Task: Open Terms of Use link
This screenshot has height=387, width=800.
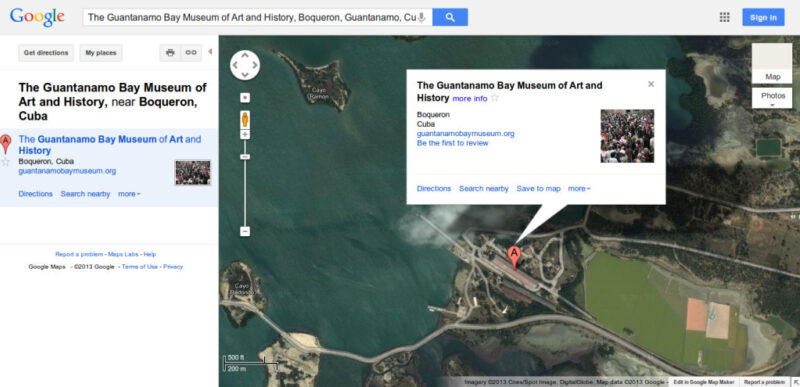Action: click(x=140, y=267)
